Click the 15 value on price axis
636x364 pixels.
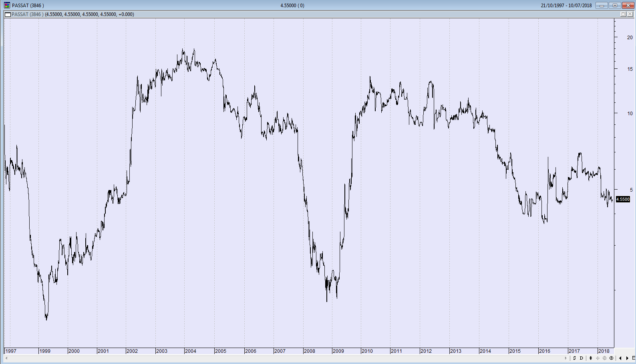(630, 69)
